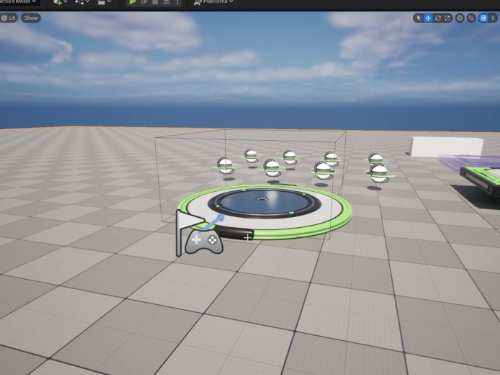Screen dimensions: 500x375
Task: Select the white box in background
Action: pos(447,147)
